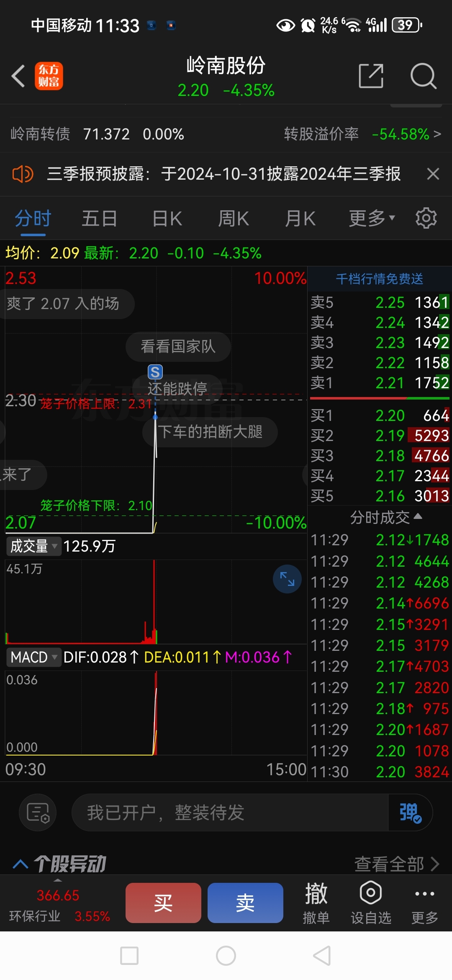Switch to 日K tab
Screen dimensions: 452x980
tap(167, 218)
